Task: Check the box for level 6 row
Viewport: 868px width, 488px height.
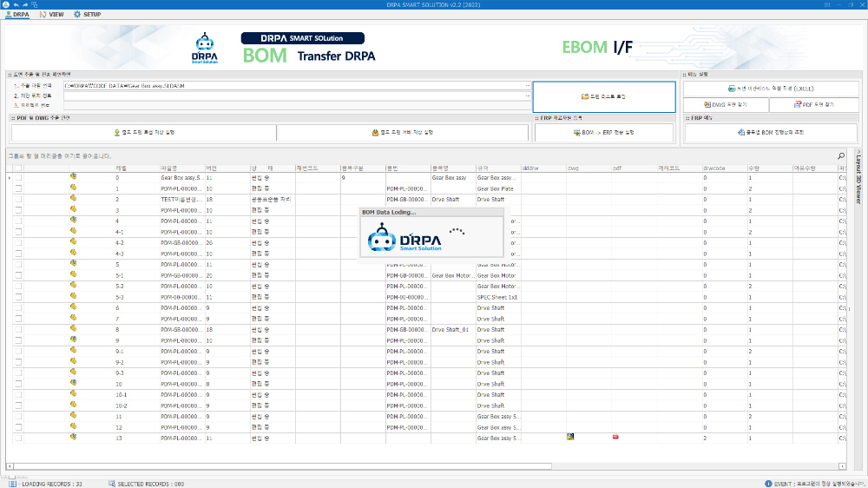Action: click(18, 308)
